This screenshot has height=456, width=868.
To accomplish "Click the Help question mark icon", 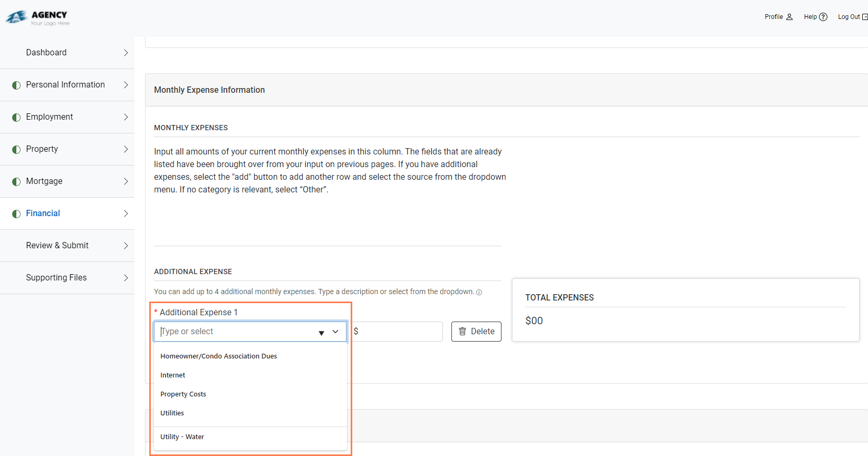I will pos(823,17).
